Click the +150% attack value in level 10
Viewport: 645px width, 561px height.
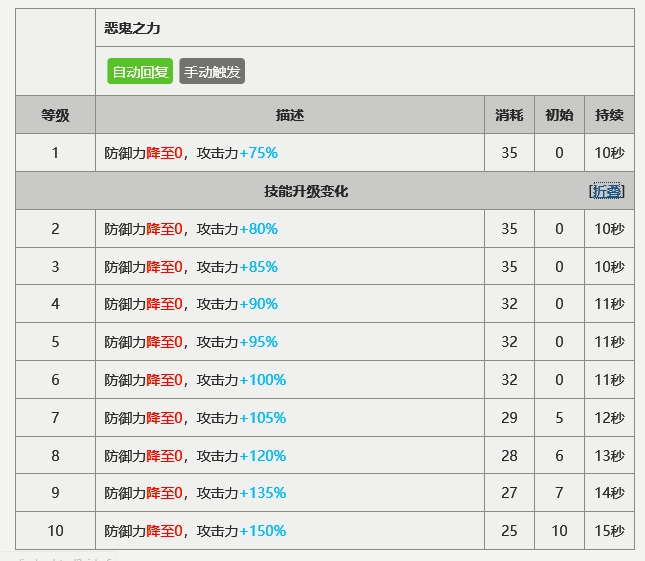(x=262, y=531)
